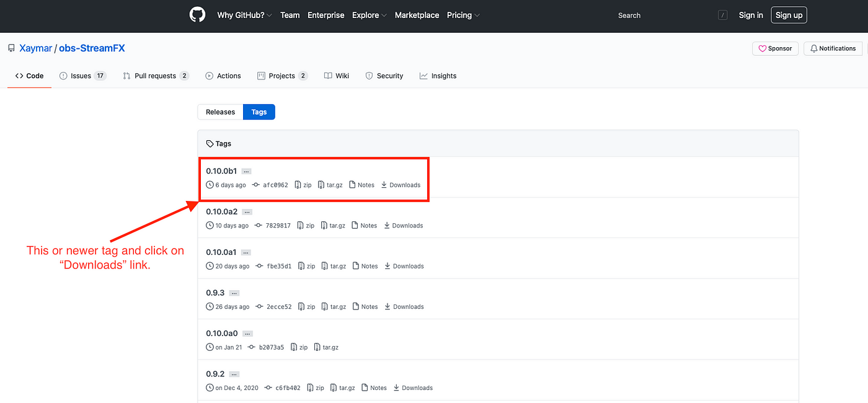The height and width of the screenshot is (403, 868).
Task: Click the slash shortcut key icon in search
Action: pyautogui.click(x=722, y=15)
